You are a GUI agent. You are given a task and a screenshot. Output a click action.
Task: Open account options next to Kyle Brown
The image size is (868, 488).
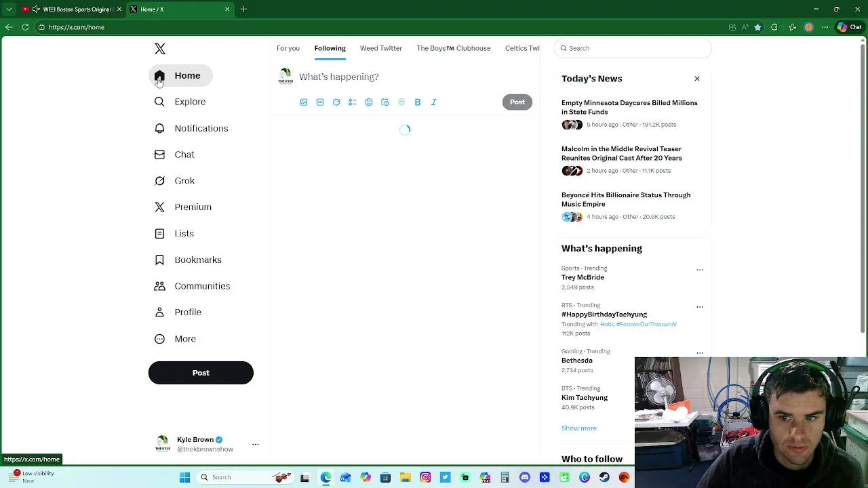[x=256, y=445]
